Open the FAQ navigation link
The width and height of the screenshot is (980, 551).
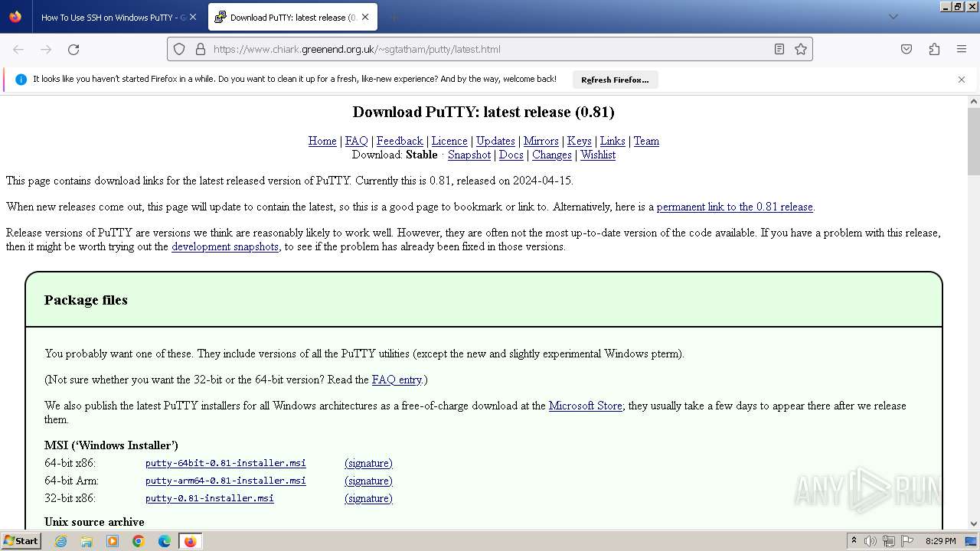click(356, 141)
